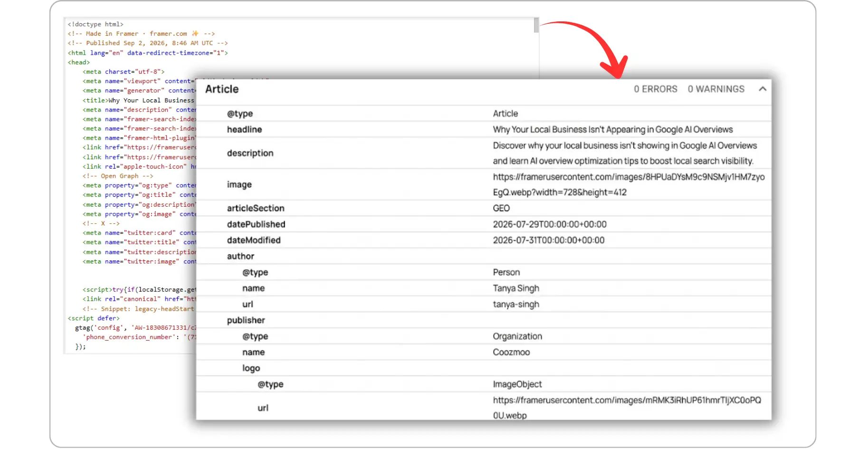This screenshot has width=868, height=449.
Task: Click the script try localStorage line
Action: click(x=139, y=289)
